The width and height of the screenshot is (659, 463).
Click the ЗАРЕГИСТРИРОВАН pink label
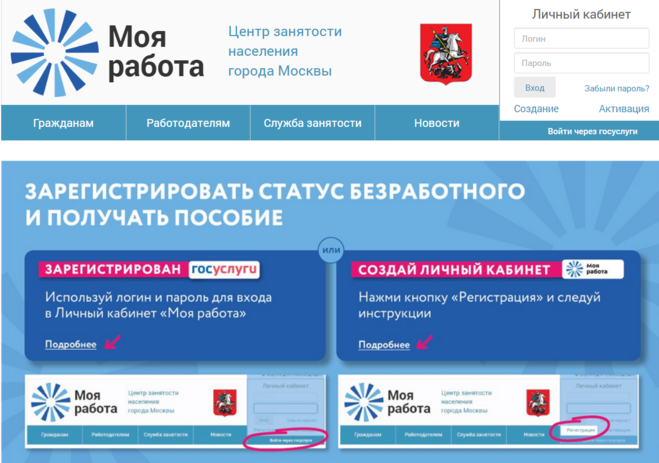click(113, 269)
